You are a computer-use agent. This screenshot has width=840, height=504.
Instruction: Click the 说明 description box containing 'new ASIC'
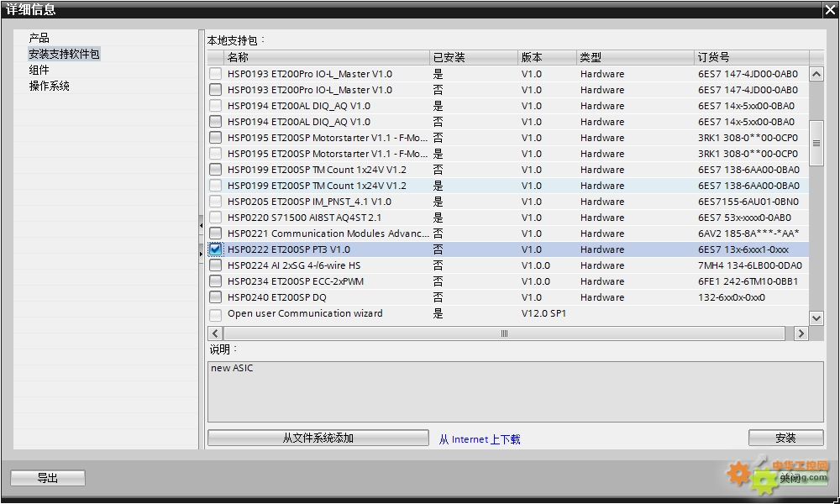[x=516, y=391]
